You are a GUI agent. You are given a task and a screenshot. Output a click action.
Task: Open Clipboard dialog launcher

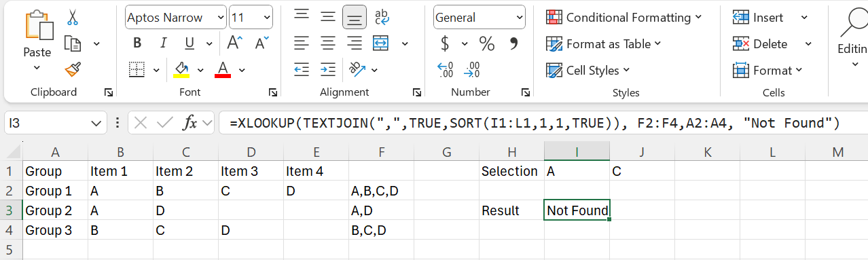click(x=109, y=92)
